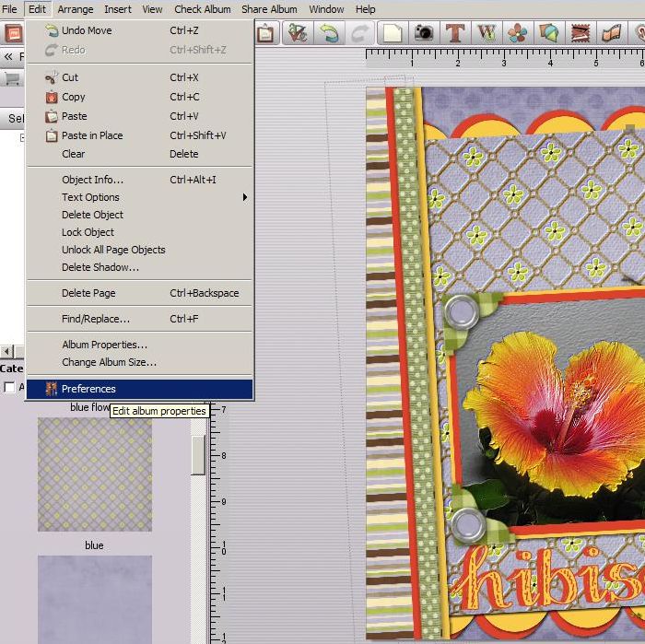
Task: Click the postage stamp toolbar icon
Action: [x=579, y=33]
